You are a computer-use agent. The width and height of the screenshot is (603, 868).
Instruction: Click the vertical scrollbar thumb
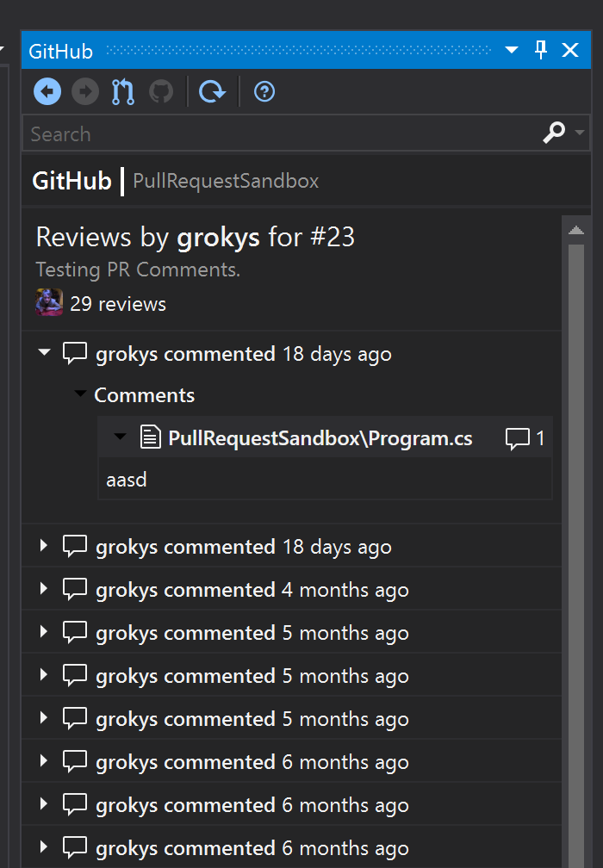point(576,556)
